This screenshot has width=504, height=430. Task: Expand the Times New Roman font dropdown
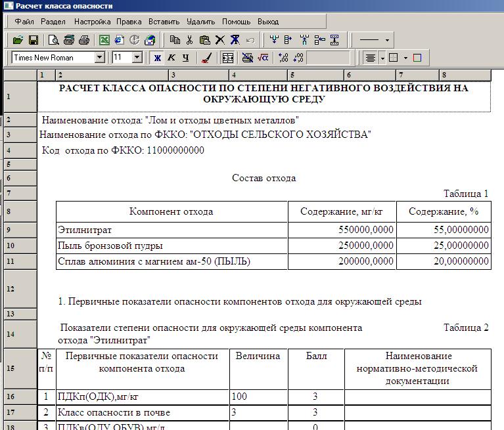point(100,58)
